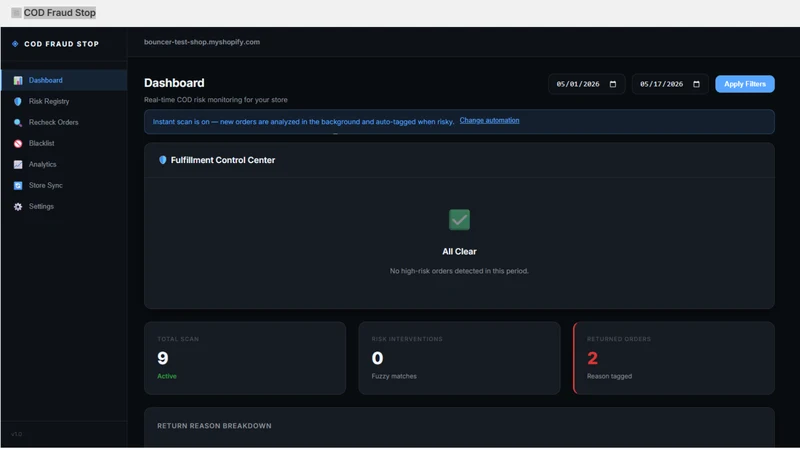This screenshot has width=800, height=450.
Task: Click the Real-time COD risk monitoring subtitle
Action: point(215,100)
